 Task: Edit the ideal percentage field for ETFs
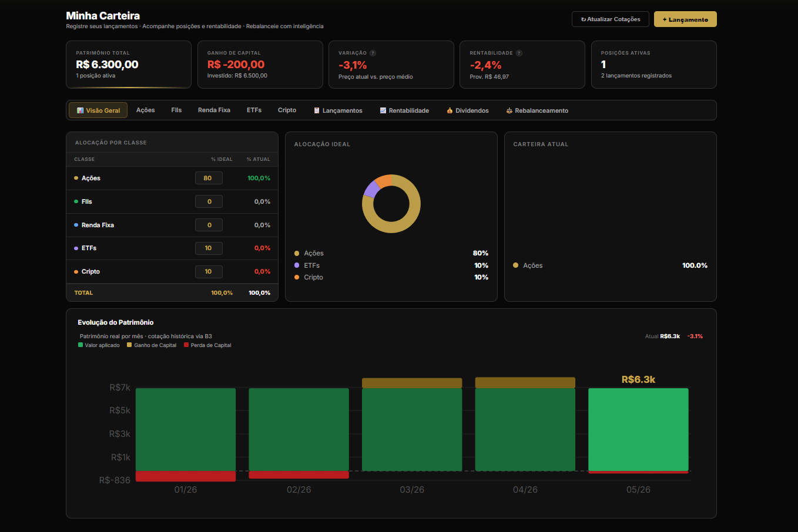coord(209,248)
